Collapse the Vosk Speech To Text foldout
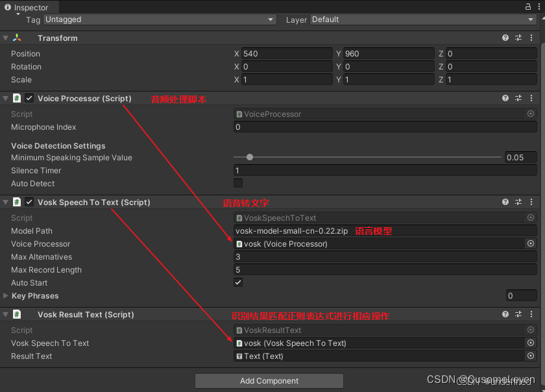 pyautogui.click(x=6, y=202)
